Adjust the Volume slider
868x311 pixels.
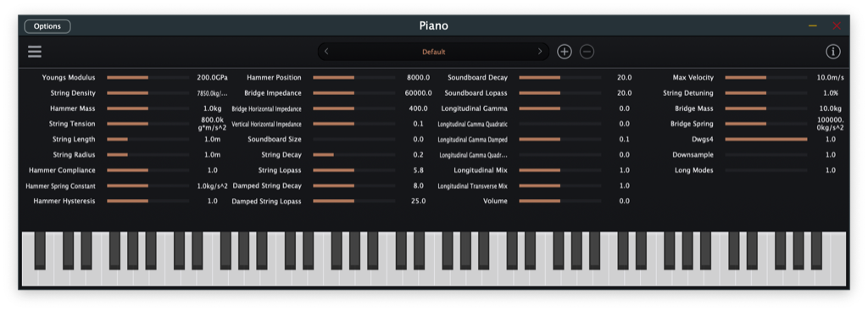click(560, 201)
